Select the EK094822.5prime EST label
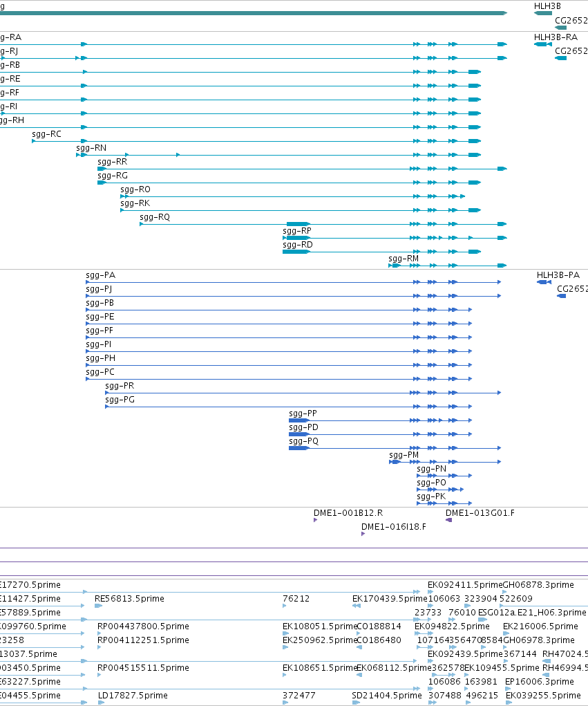Screen dimensions: 588x706 point(452,626)
